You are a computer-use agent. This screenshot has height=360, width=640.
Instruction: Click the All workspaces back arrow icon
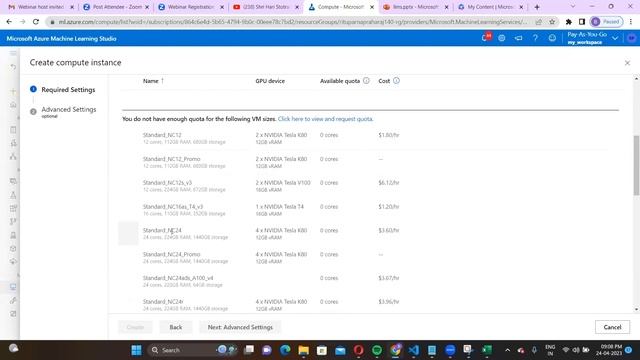pos(13,67)
